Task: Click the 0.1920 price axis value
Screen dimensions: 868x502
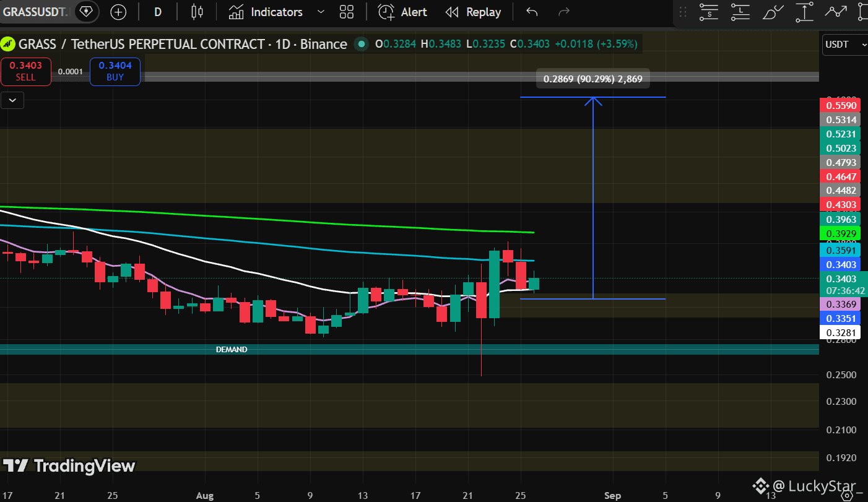Action: [x=841, y=458]
